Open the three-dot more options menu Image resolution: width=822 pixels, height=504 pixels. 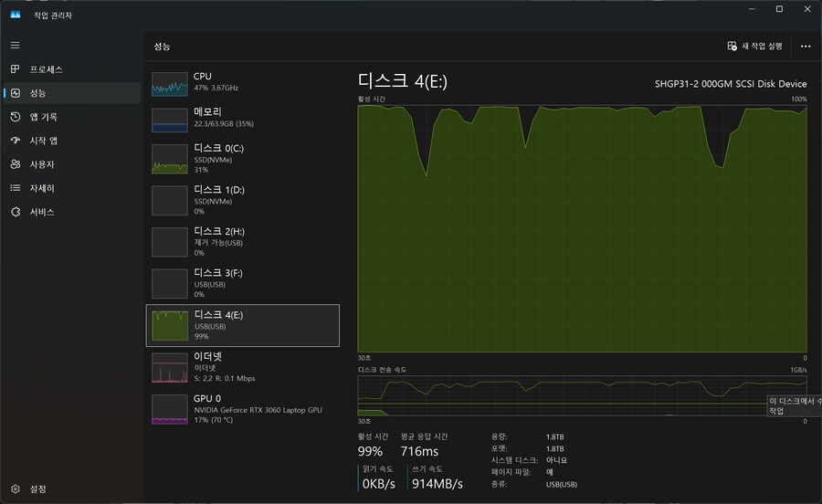pyautogui.click(x=806, y=46)
